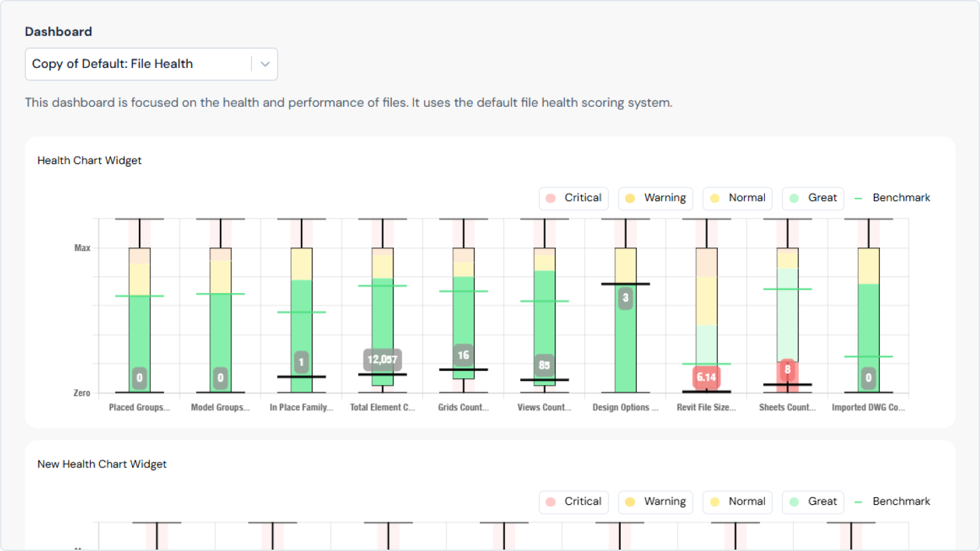The image size is (980, 551).
Task: Toggle Normal legend in first Health Chart Widget
Action: 738,198
